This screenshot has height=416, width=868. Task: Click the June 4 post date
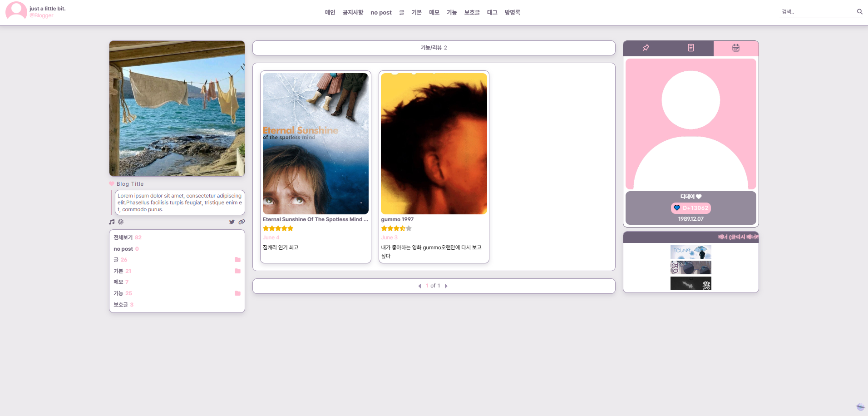click(271, 238)
